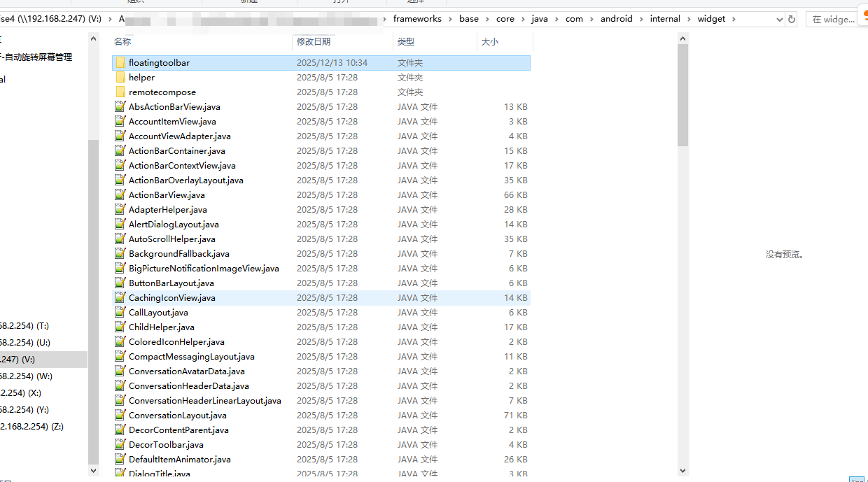
Task: Click the remotecompose folder icon
Action: [x=120, y=92]
